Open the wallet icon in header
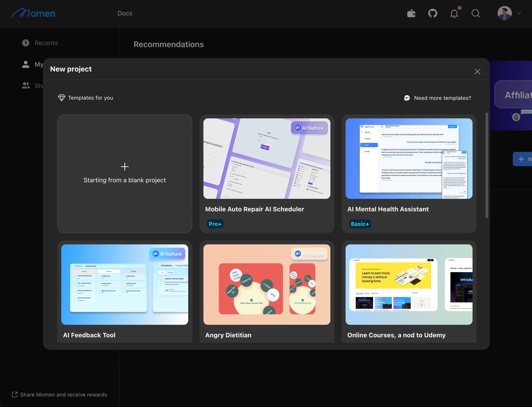The image size is (532, 407). tap(411, 13)
